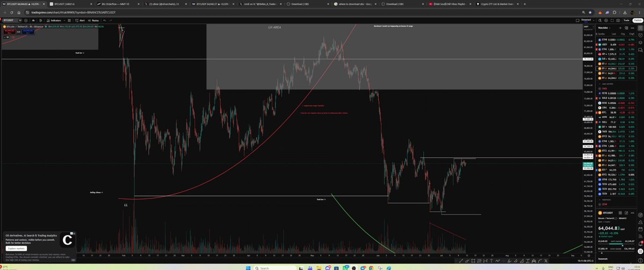The image size is (644, 270).
Task: Expand the indicators favorites dropdown arrow
Action: click(x=64, y=20)
